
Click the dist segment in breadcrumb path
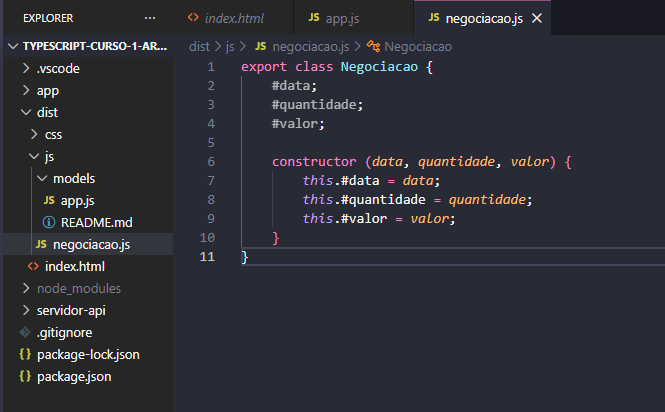tap(198, 46)
